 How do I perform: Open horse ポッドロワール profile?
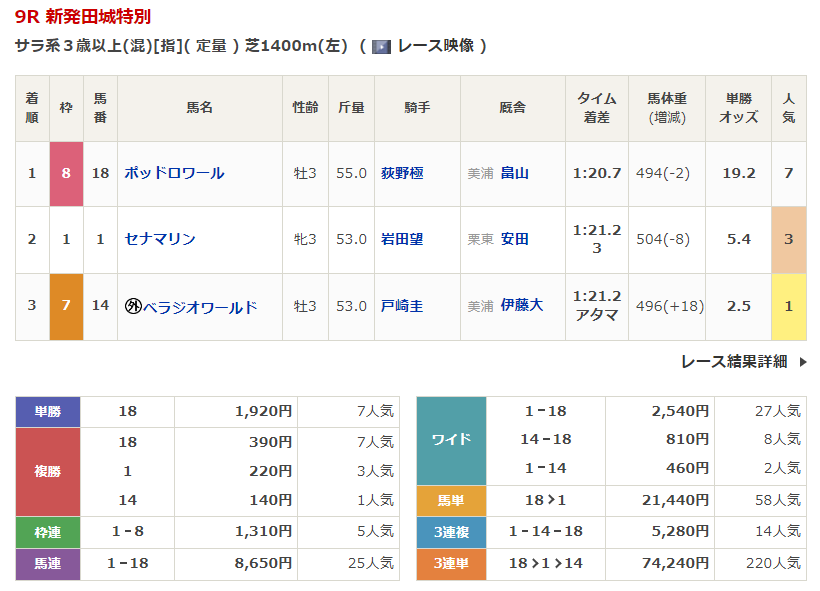click(x=174, y=173)
